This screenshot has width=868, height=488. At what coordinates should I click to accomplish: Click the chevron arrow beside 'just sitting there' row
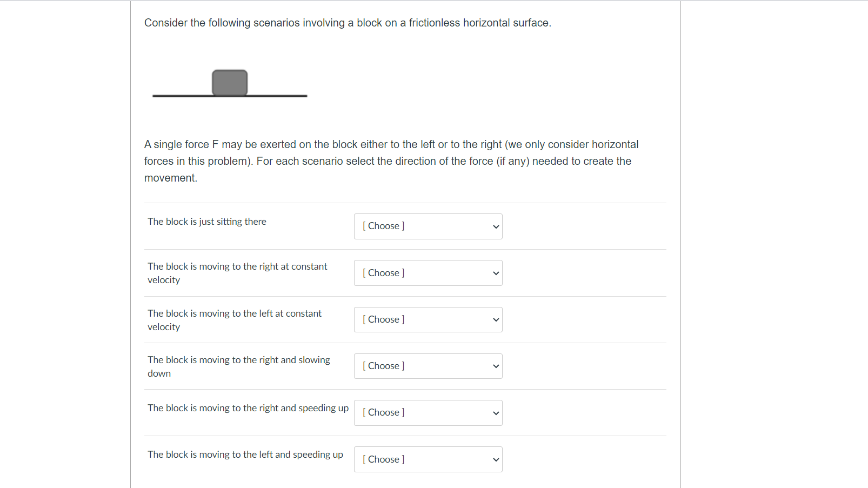496,227
